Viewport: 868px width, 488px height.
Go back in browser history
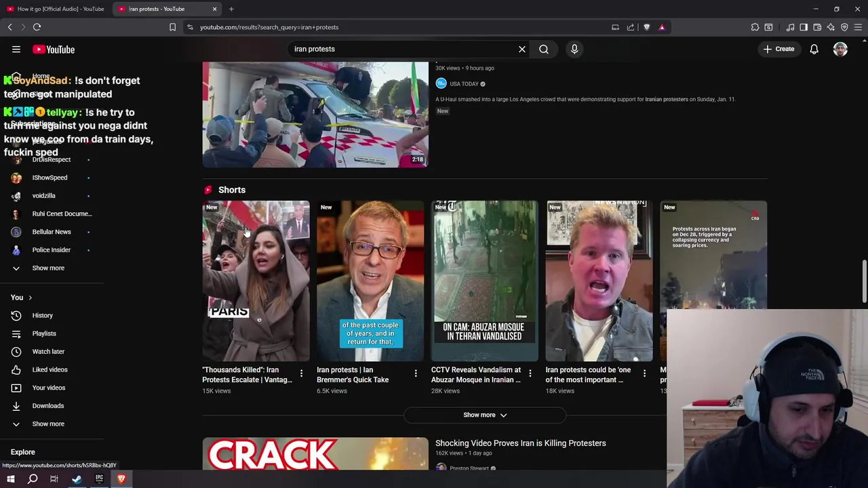coord(9,27)
